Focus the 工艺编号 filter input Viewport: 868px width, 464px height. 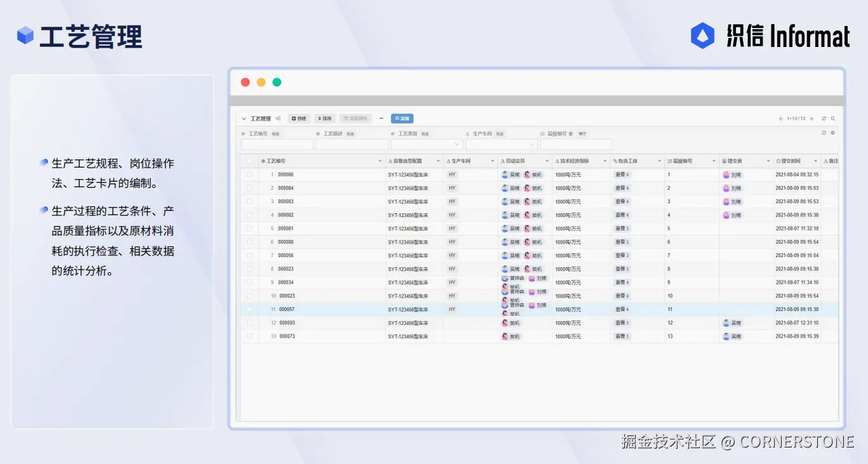277,145
